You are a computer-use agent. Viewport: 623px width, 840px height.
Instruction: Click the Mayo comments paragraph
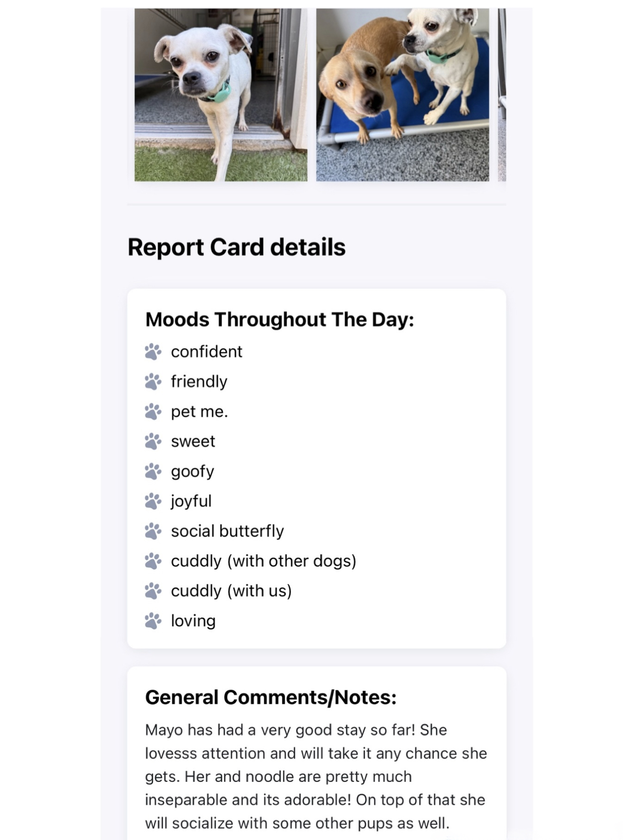pos(316,776)
